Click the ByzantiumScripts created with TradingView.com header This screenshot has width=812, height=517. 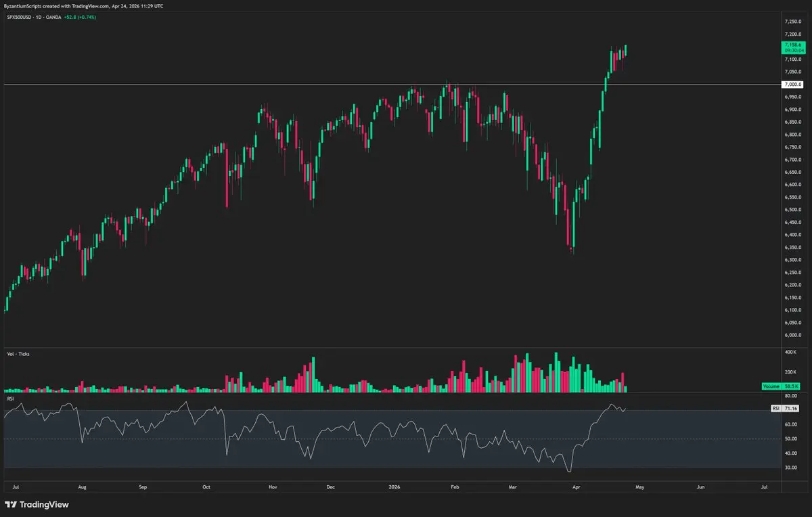point(84,6)
